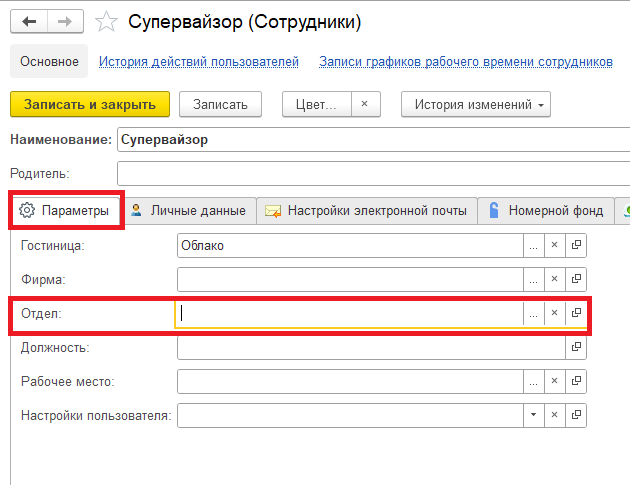Go back with the left arrow button

pyautogui.click(x=29, y=21)
